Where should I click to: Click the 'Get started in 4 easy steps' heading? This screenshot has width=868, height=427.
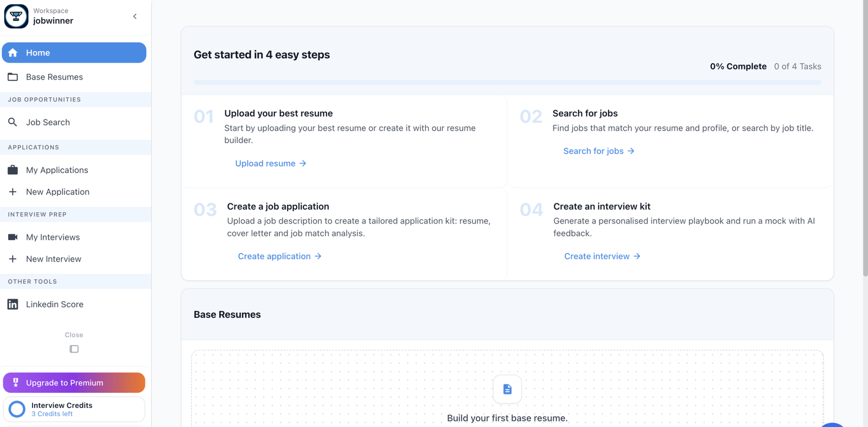261,55
